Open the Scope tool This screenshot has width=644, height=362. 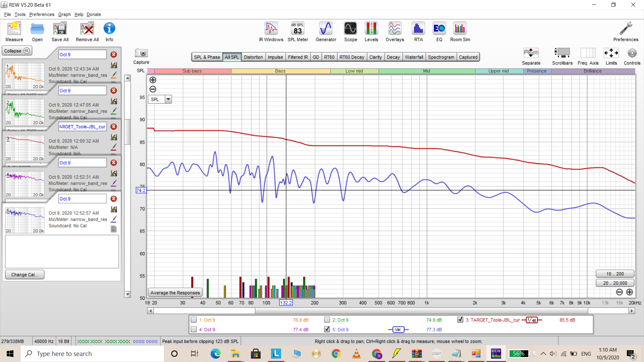point(351,32)
